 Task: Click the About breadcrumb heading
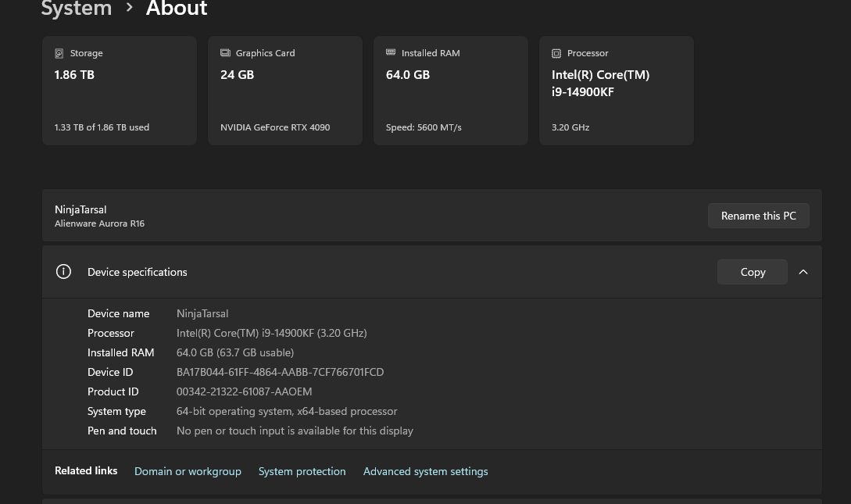click(177, 8)
